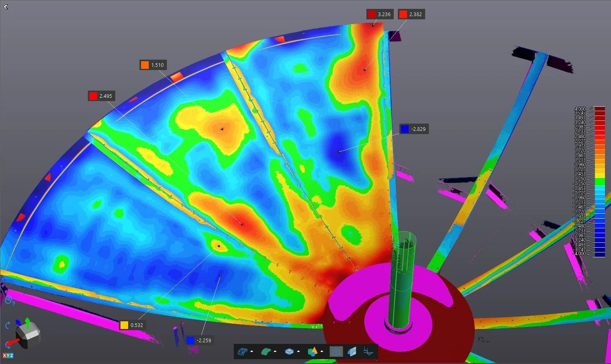The image size is (611, 364).
Task: Select the green surface display tool
Action: [x=266, y=352]
